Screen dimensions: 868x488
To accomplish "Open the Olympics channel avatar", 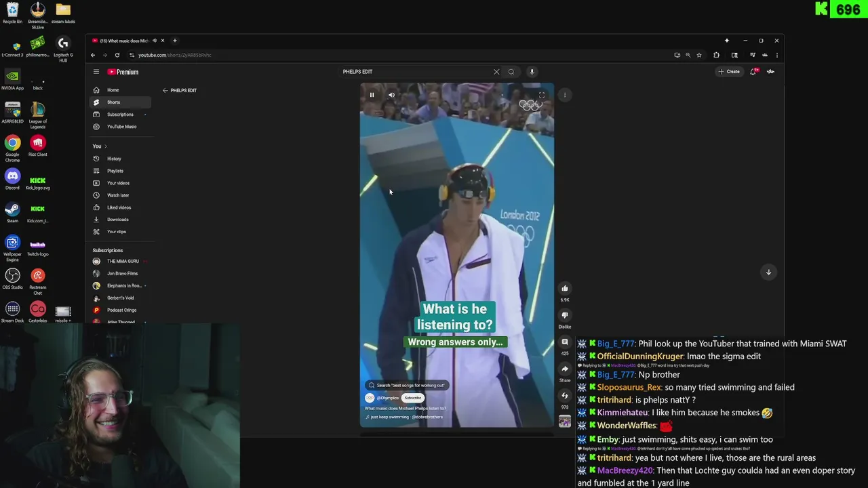I will click(370, 398).
